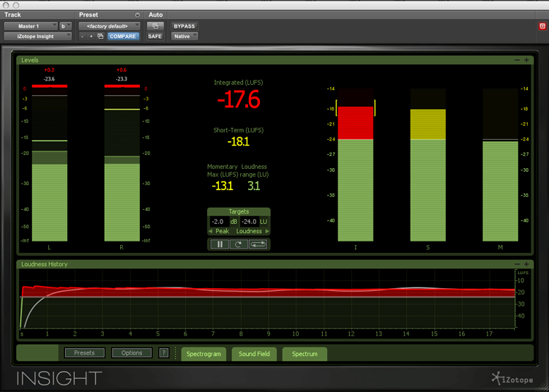
Task: Click the Integrated -17.6 LUFS readout
Action: pyautogui.click(x=239, y=99)
